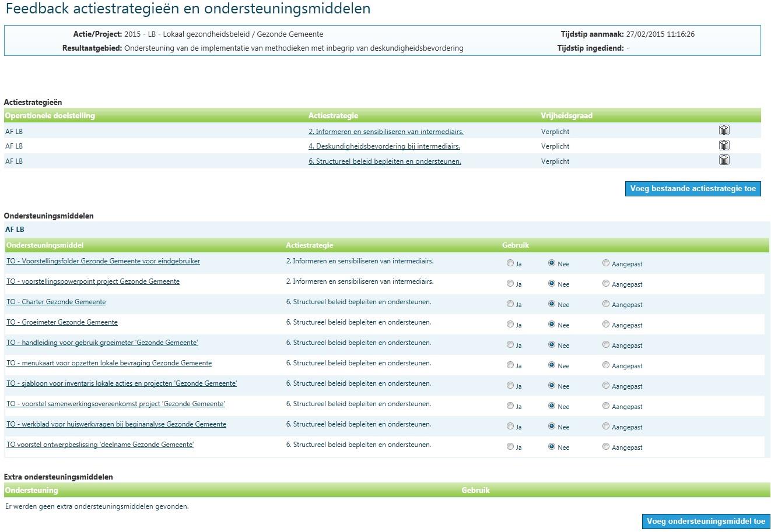Viewport: 771px width, 532px height.
Task: Select 'Ja' for handleiding gebruik groeimeter
Action: pos(510,345)
